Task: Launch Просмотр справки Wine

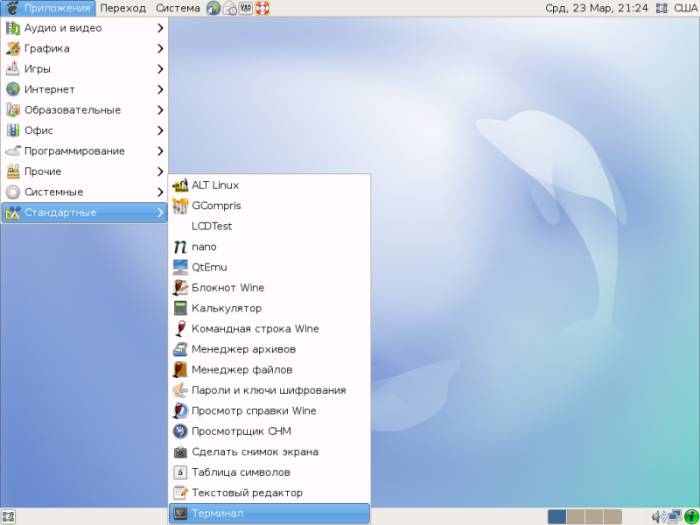Action: coord(269,411)
